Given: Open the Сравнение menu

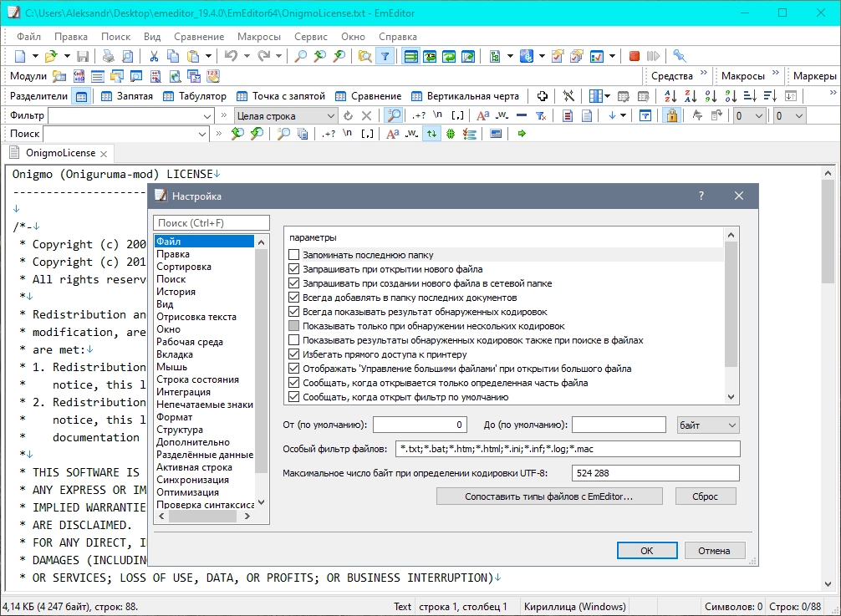Looking at the screenshot, I should tap(199, 37).
